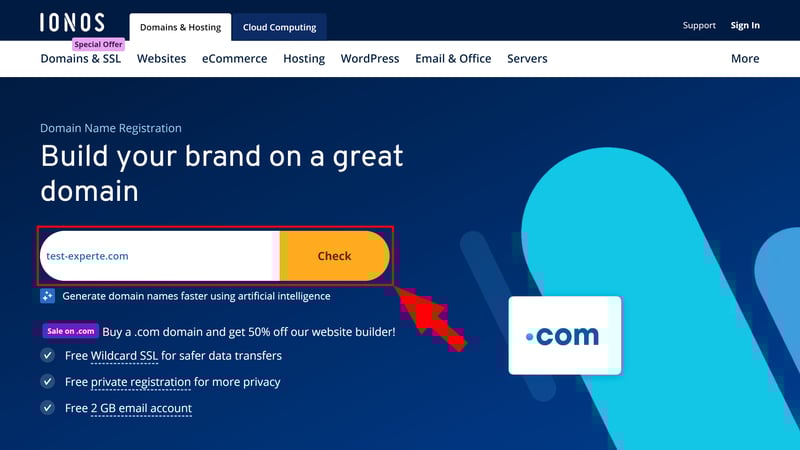
Task: Click the Sign In link
Action: (x=745, y=25)
